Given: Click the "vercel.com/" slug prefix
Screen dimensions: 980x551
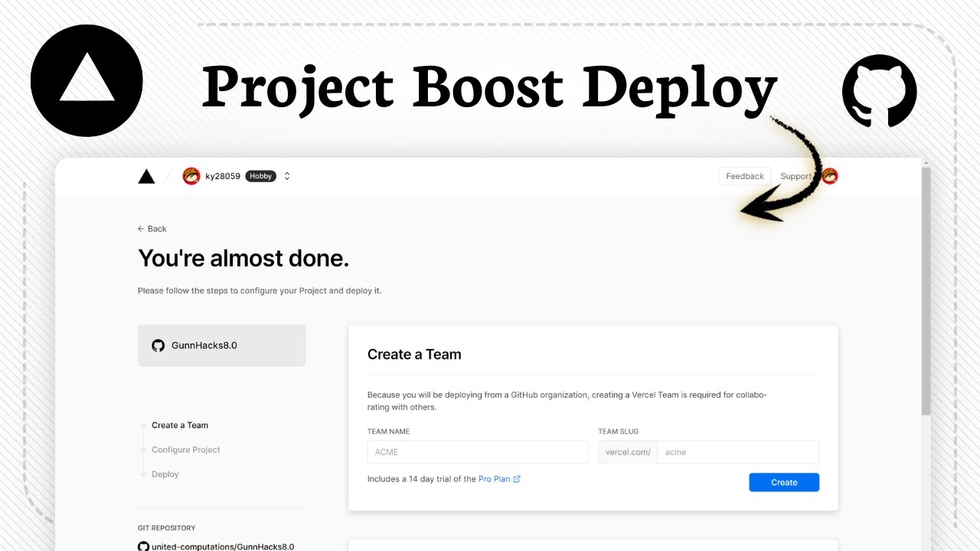Looking at the screenshot, I should click(628, 452).
